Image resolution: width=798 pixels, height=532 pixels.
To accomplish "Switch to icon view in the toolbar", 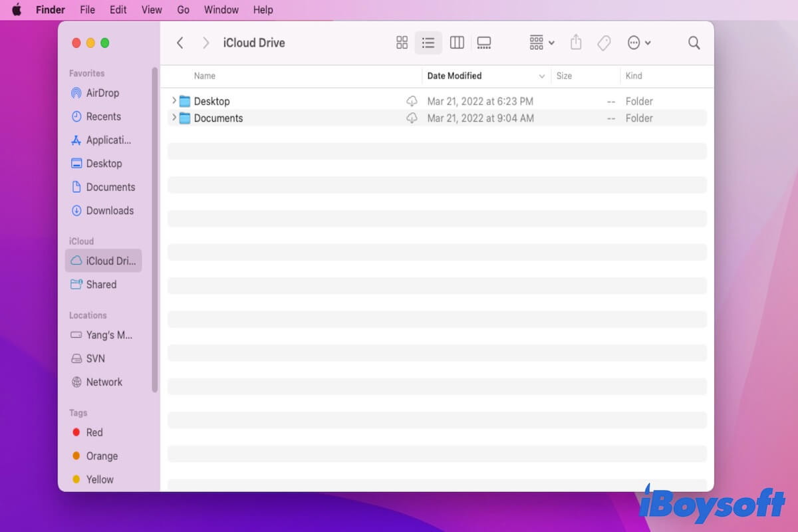I will click(x=402, y=43).
